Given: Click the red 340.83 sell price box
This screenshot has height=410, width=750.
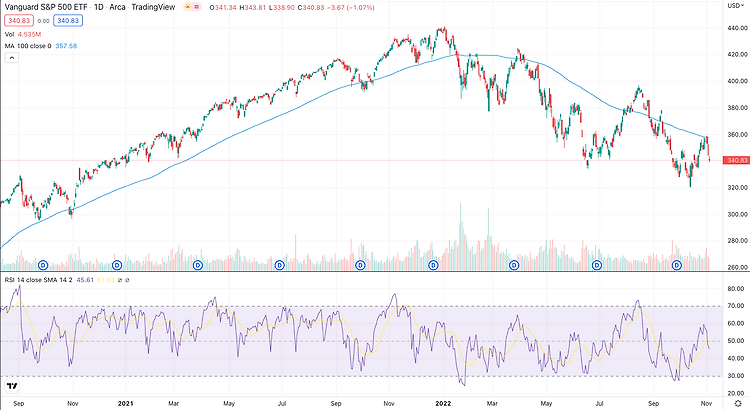Looking at the screenshot, I should pyautogui.click(x=19, y=21).
